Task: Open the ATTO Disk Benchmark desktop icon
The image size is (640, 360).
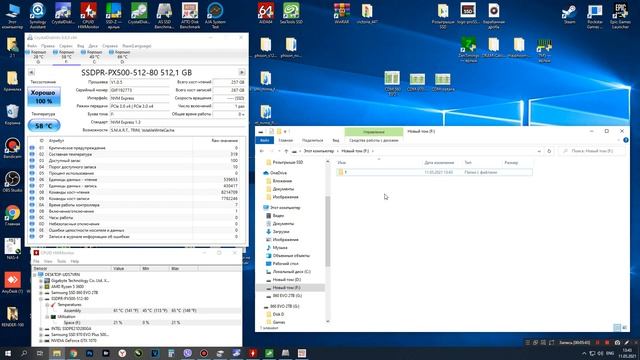Action: (x=190, y=16)
